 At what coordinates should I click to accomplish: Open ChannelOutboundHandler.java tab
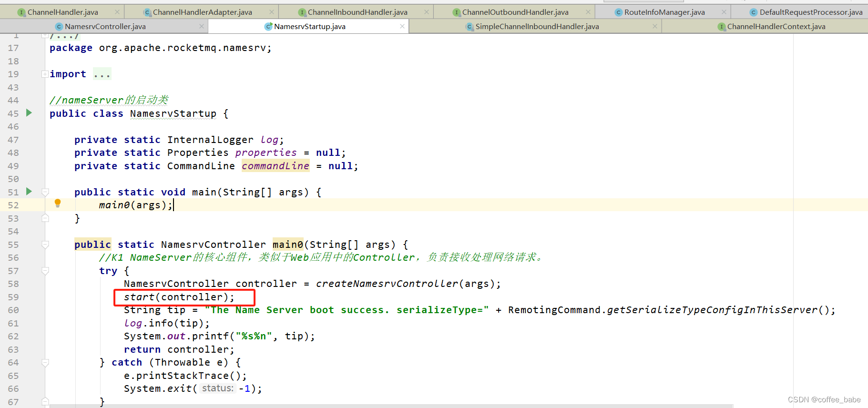515,12
